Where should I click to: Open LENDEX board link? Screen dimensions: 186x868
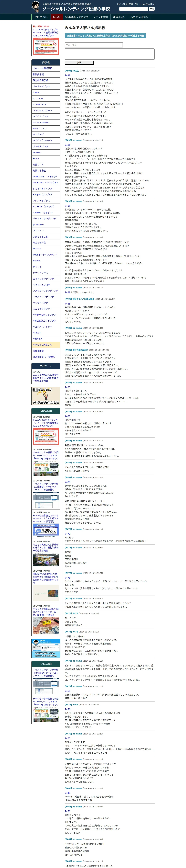pos(46,153)
